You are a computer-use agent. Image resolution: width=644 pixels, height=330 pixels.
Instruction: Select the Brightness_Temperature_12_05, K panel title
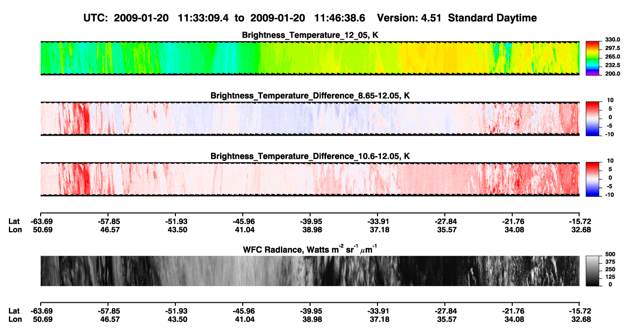pos(310,35)
